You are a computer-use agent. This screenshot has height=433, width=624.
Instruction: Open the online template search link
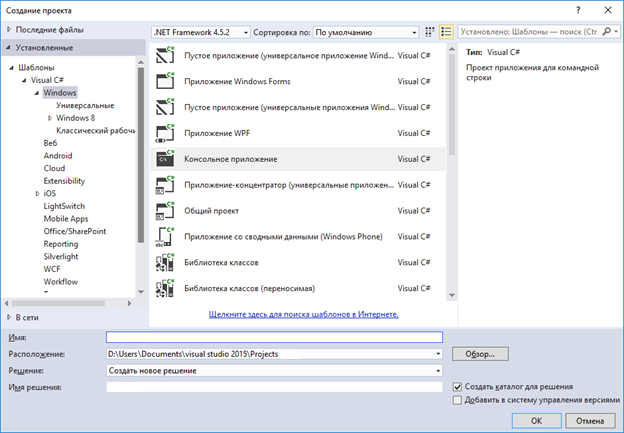click(303, 314)
